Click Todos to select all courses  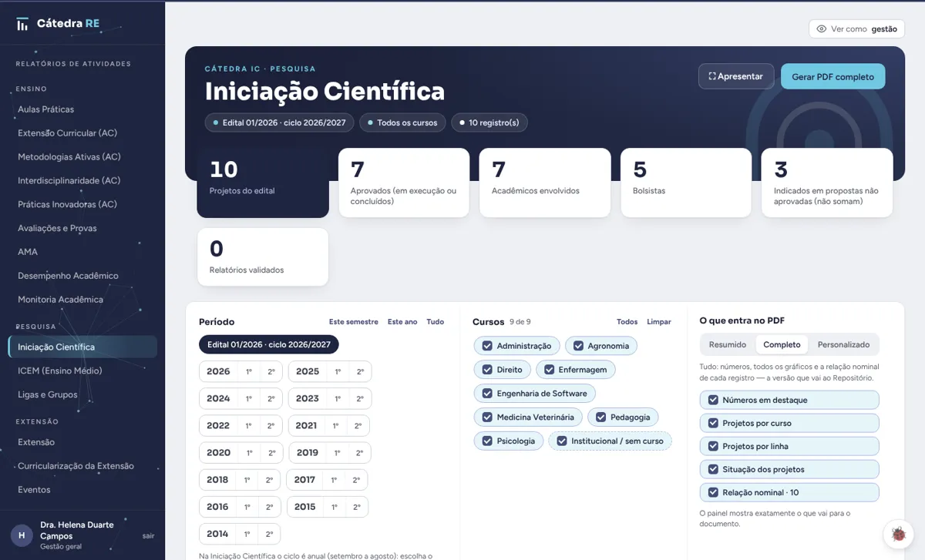[x=627, y=322]
